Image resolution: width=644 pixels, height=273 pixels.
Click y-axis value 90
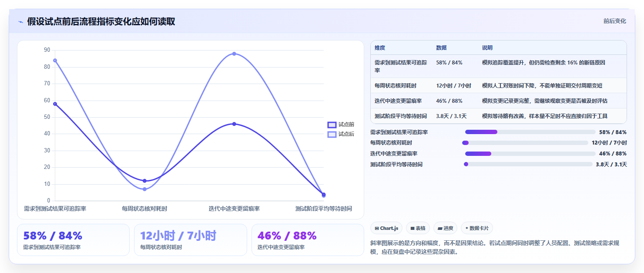[x=47, y=50]
